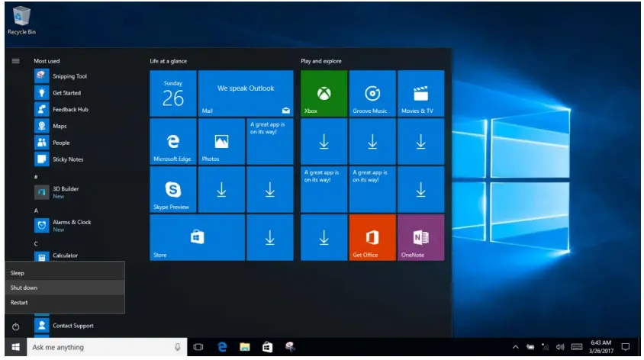Open the Recycle Bin desktop icon

pos(21,21)
